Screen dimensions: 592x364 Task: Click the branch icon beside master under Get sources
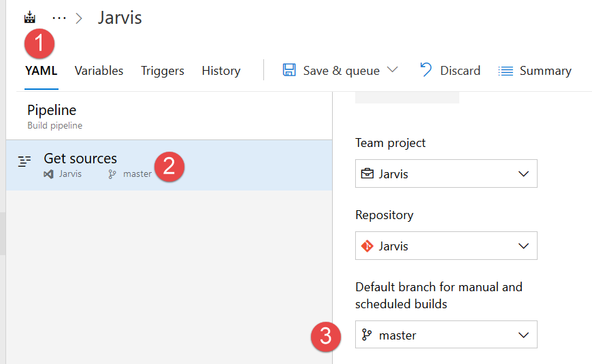[112, 174]
